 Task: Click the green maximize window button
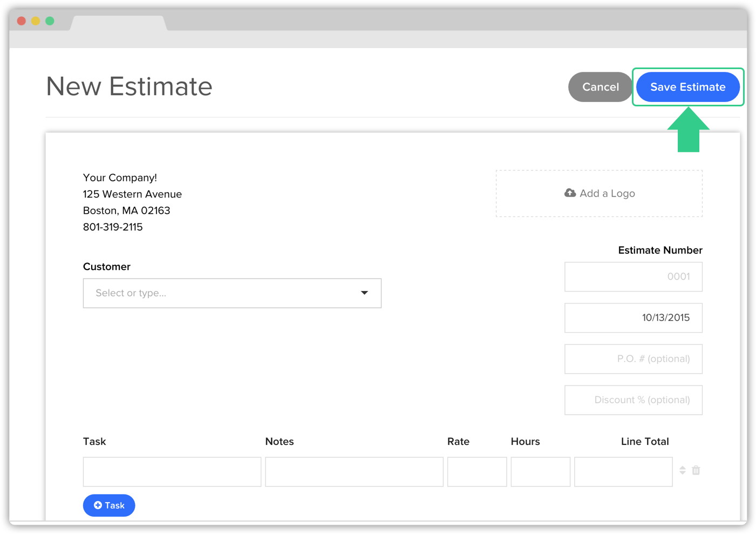50,21
